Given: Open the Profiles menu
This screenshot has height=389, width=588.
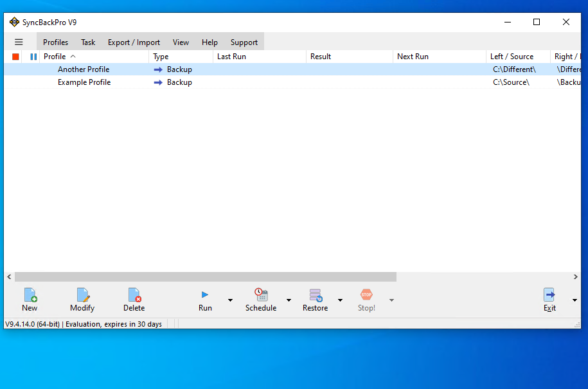Looking at the screenshot, I should coord(55,42).
